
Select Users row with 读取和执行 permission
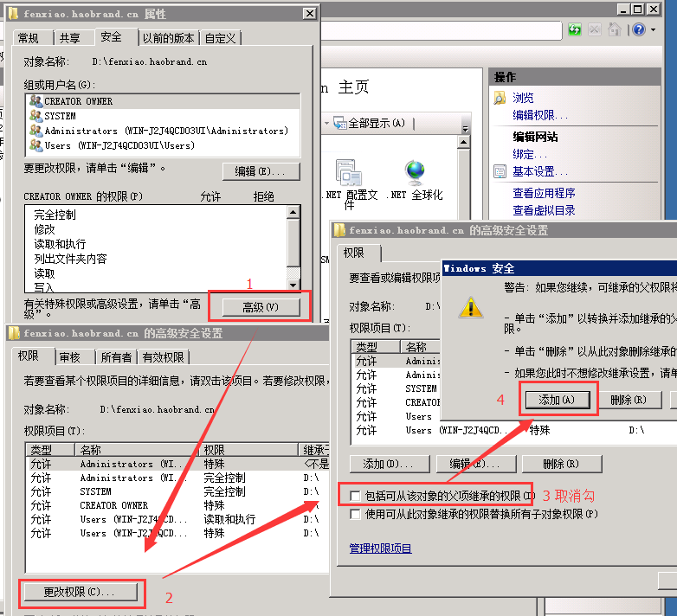177,519
